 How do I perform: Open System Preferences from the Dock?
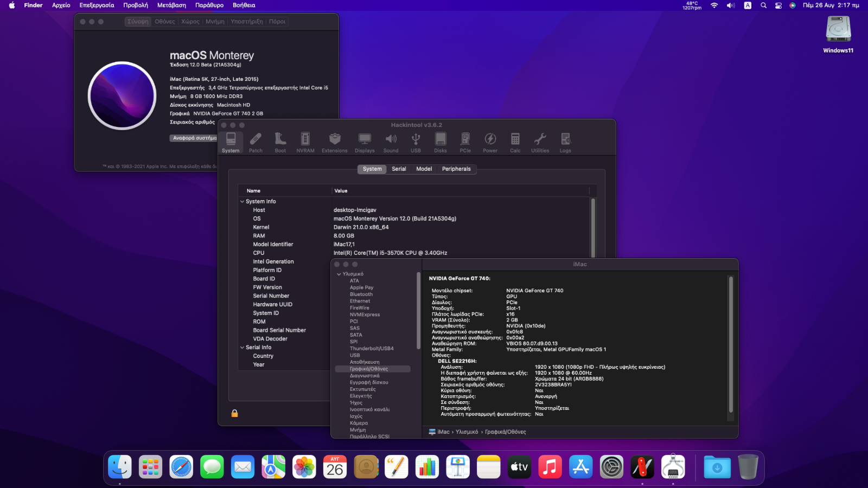click(x=611, y=467)
